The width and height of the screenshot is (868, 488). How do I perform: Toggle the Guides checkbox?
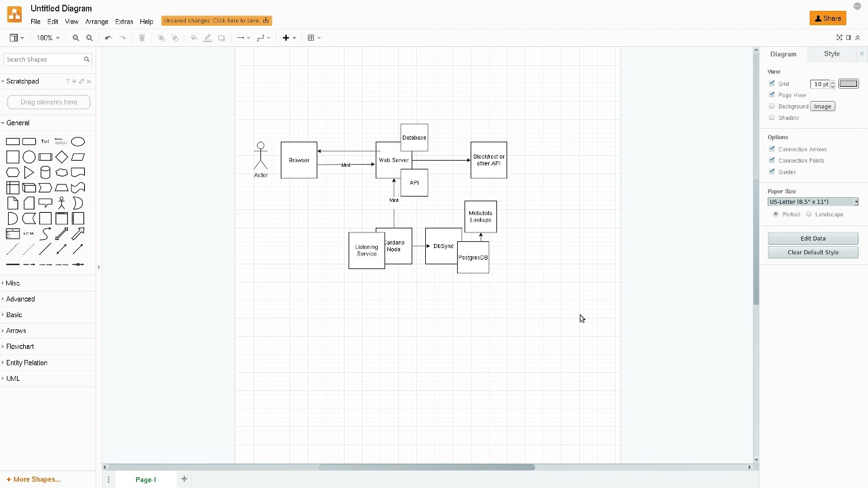pos(772,172)
